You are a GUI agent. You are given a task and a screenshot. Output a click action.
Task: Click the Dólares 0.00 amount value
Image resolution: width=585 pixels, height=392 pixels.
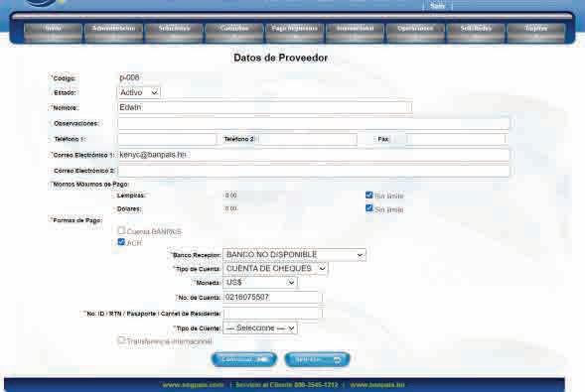pos(230,208)
